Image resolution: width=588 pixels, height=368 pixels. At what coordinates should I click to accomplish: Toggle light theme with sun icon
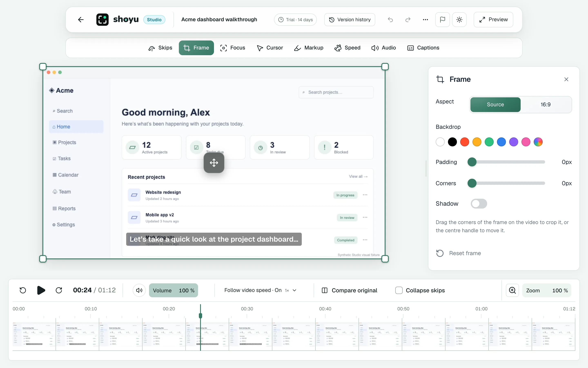459,19
